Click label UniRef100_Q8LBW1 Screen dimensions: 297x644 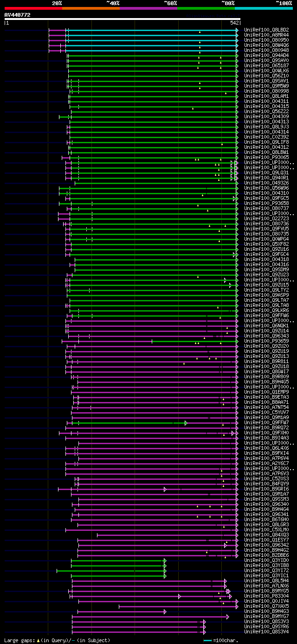pyautogui.click(x=266, y=153)
